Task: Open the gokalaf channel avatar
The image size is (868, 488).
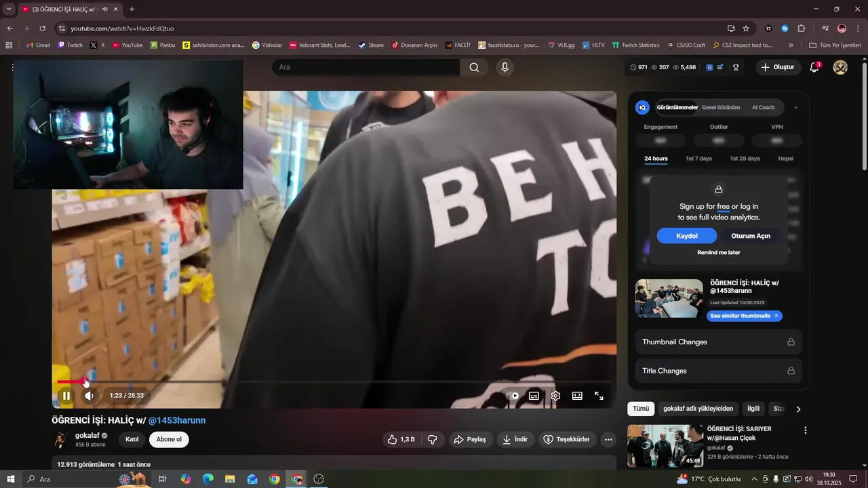Action: click(x=60, y=439)
